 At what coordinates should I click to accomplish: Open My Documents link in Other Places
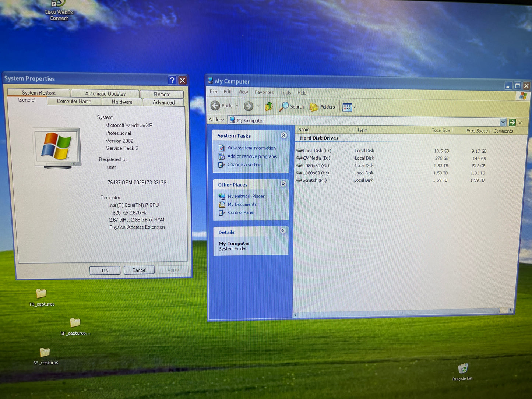(242, 204)
